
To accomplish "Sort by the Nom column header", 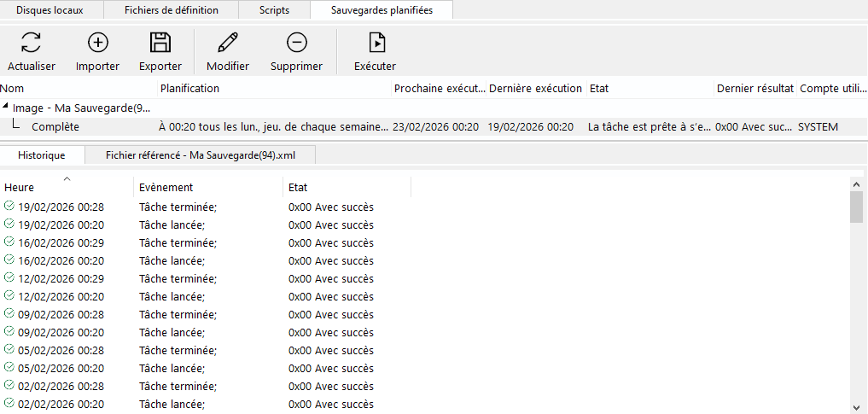I will (79, 89).
